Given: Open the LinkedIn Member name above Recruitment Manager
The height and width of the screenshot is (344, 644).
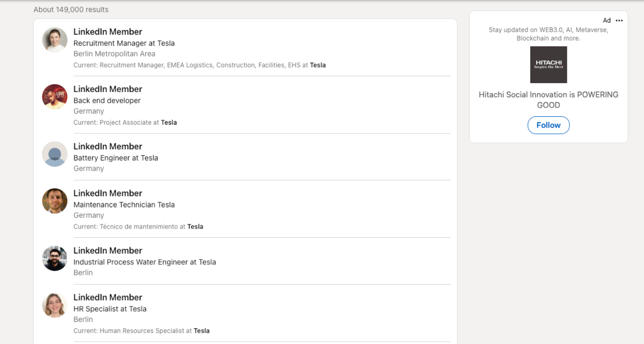Looking at the screenshot, I should click(108, 32).
